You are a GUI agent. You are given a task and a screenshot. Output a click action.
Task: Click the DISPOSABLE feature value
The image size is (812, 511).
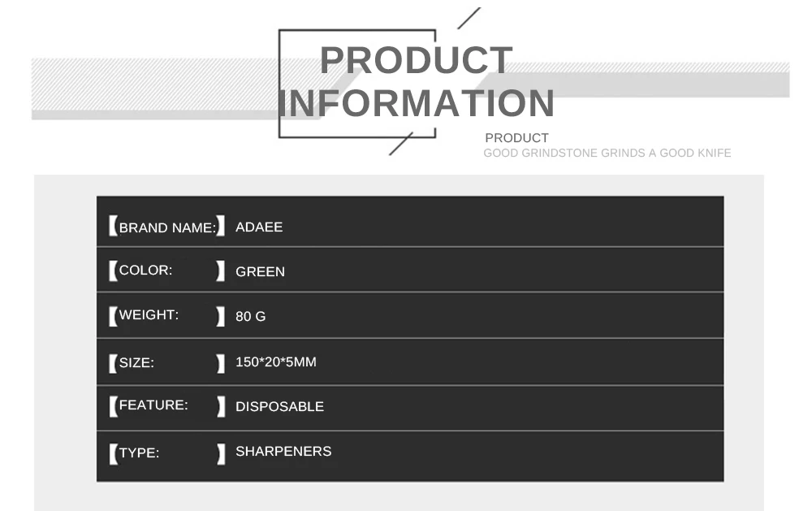(x=279, y=406)
